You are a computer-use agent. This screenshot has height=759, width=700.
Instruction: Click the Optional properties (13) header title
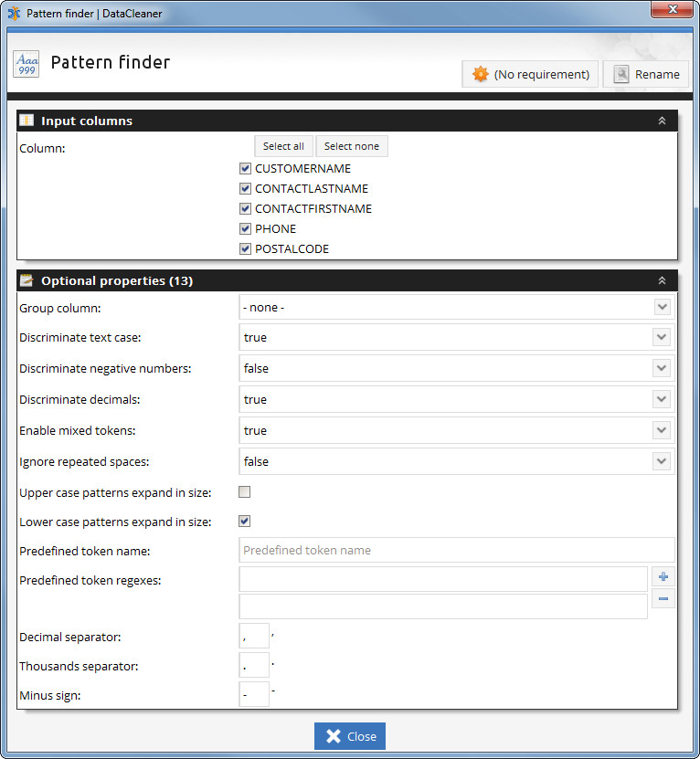point(117,280)
